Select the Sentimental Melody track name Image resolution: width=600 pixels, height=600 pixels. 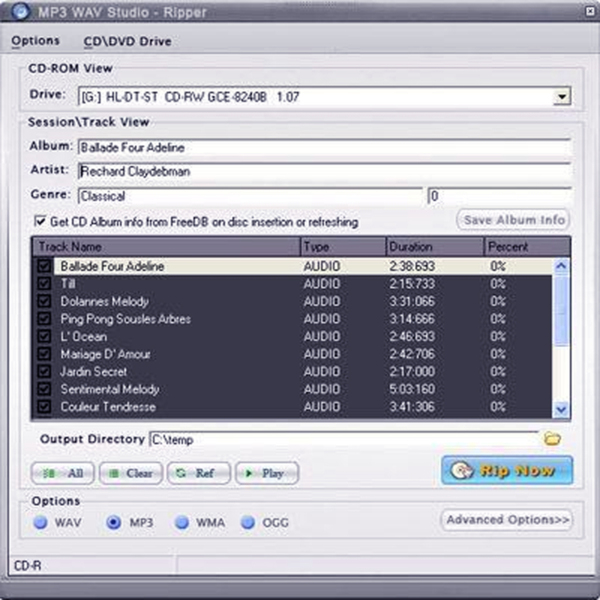point(110,389)
